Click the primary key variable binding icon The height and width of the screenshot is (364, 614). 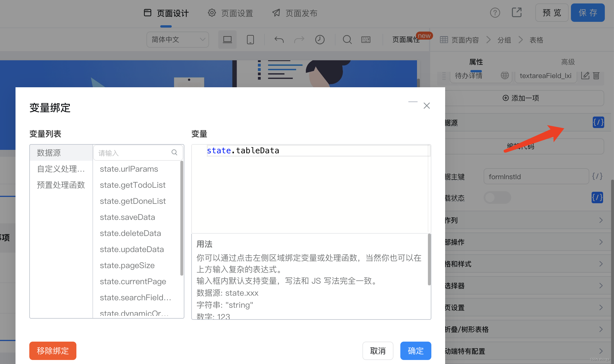coord(597,176)
